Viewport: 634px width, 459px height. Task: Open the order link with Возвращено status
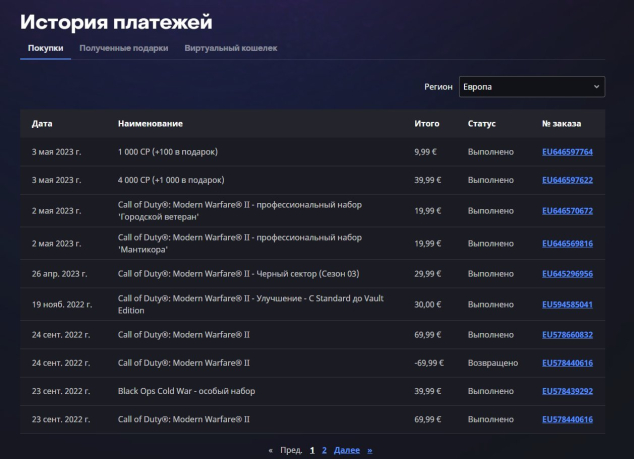[567, 363]
